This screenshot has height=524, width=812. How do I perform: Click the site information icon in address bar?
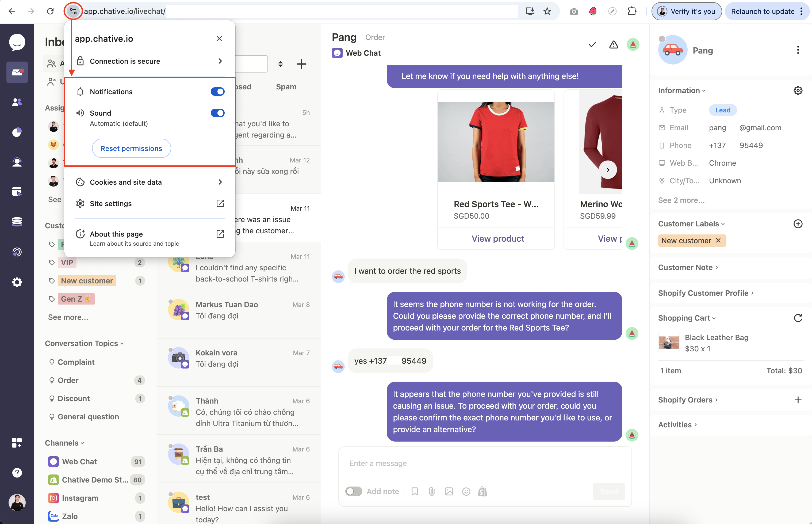[73, 11]
